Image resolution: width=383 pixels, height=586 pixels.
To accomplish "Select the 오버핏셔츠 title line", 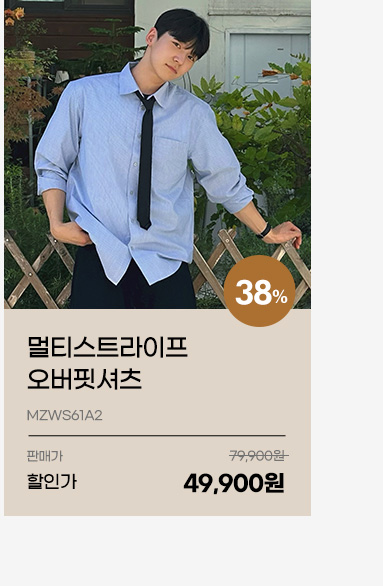I will (x=84, y=379).
